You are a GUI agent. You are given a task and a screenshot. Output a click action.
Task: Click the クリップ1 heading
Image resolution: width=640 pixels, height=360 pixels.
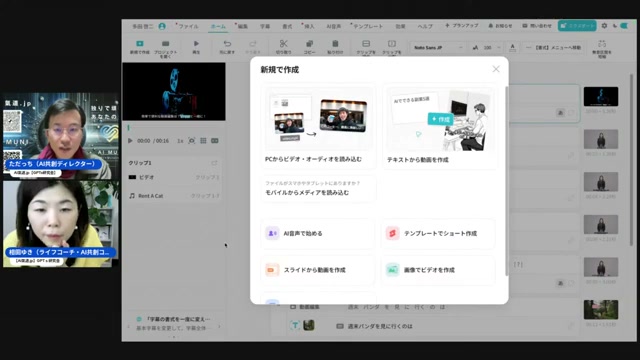[x=140, y=163]
